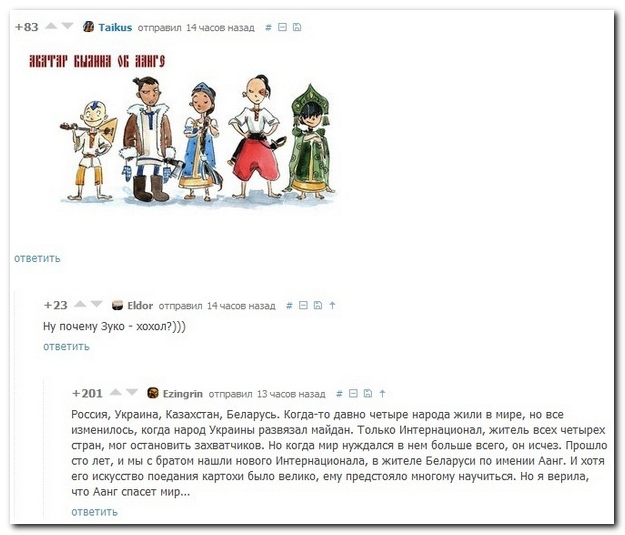Collapse the Taikus comment thread
Screen dimensions: 625x535
pos(282,27)
